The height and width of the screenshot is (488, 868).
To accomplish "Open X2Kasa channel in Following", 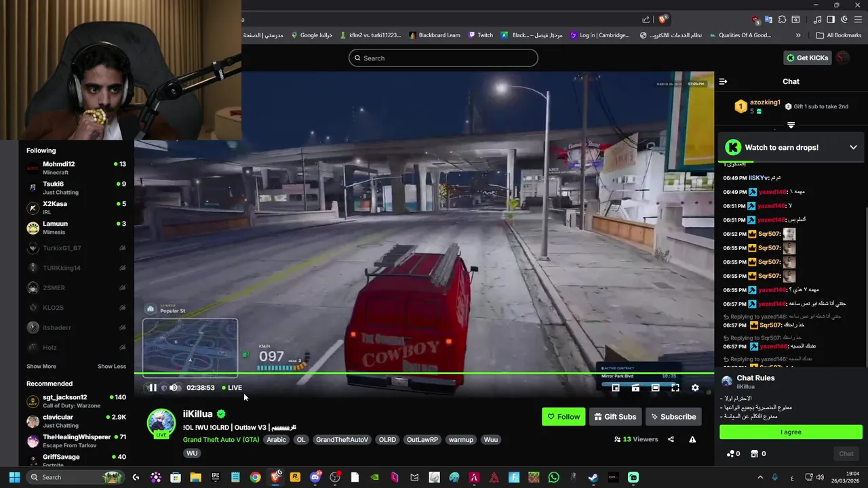I will tap(76, 207).
